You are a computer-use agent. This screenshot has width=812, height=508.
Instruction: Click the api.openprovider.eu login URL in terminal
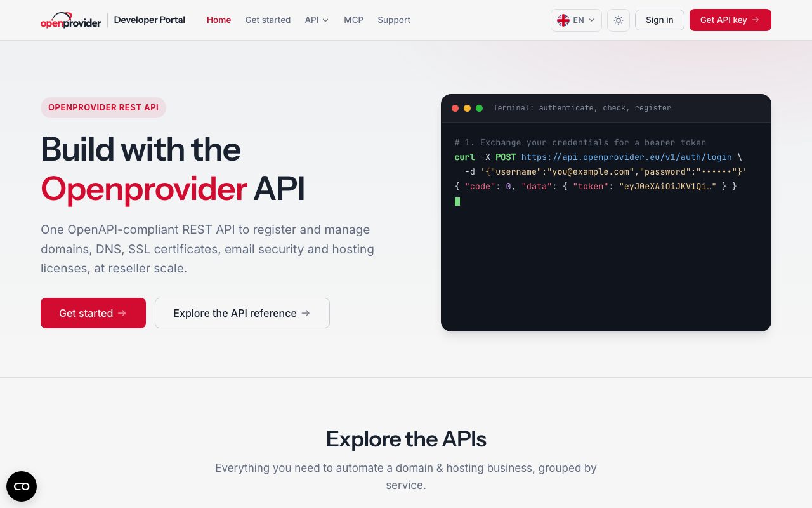pyautogui.click(x=627, y=157)
